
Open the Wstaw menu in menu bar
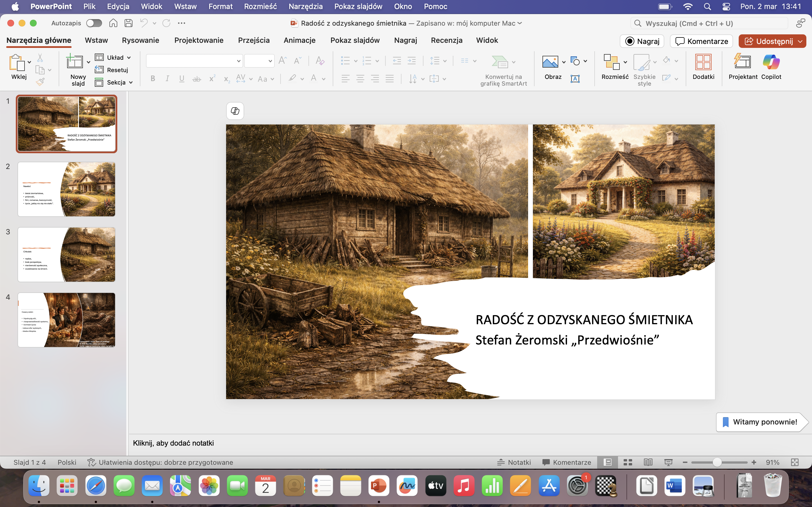tap(185, 6)
